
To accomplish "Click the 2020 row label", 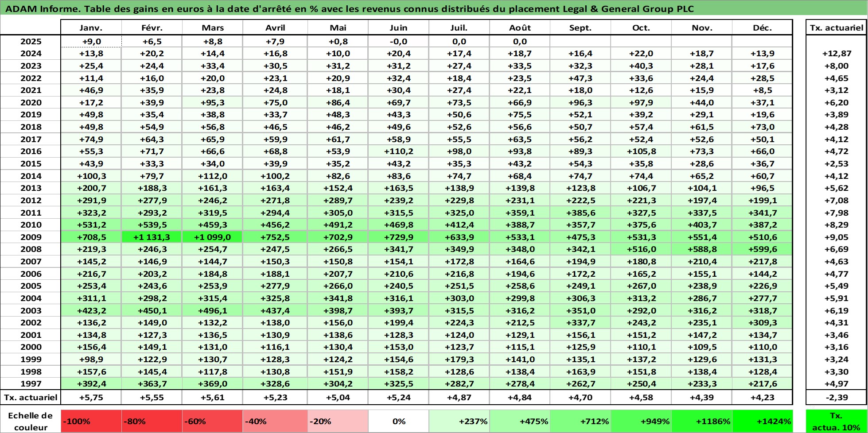I will pyautogui.click(x=31, y=102).
